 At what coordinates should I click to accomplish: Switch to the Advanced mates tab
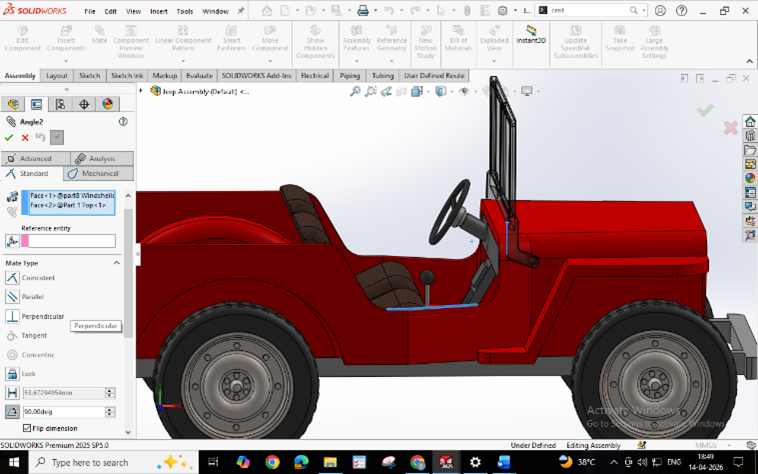[36, 158]
